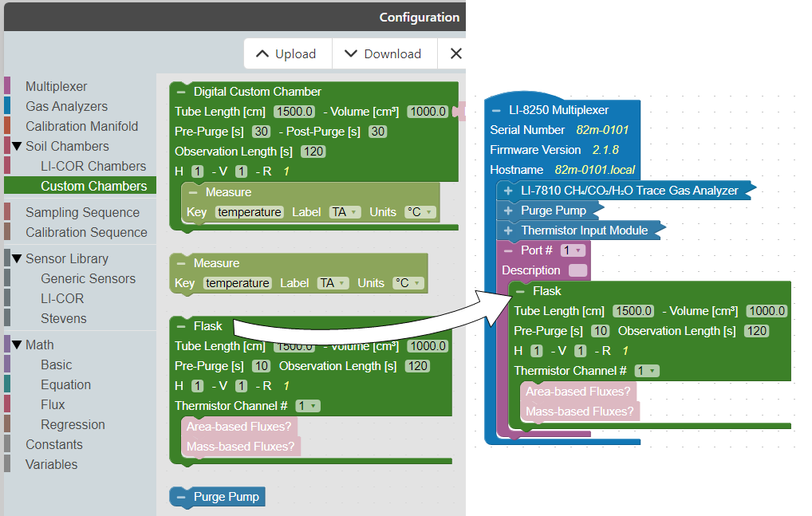
Task: Open Units °C dropdown in standalone Measure
Action: tap(408, 283)
